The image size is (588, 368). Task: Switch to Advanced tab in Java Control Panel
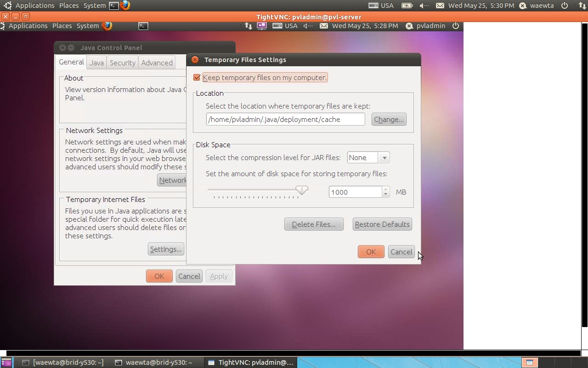[157, 63]
